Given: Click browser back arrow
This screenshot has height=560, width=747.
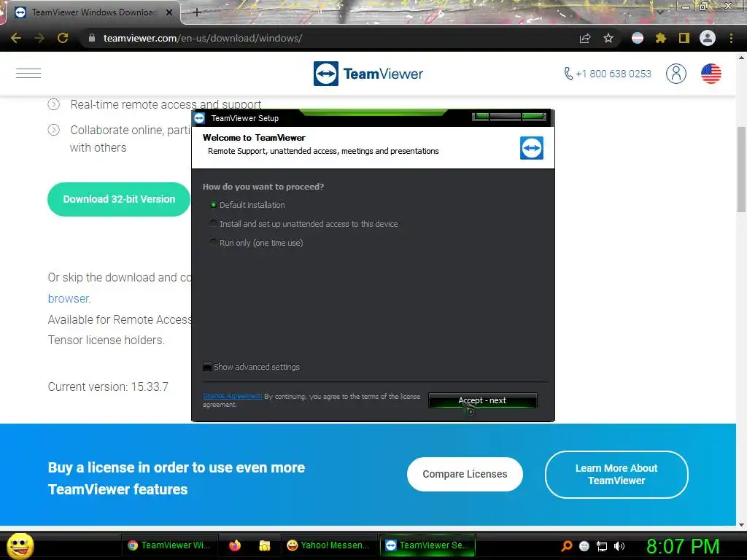Looking at the screenshot, I should point(16,38).
